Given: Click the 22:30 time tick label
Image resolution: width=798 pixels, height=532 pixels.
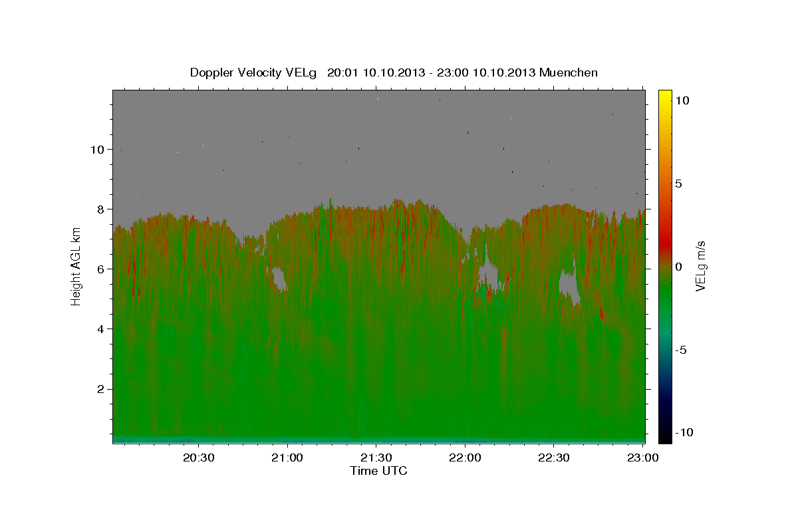Looking at the screenshot, I should [553, 458].
